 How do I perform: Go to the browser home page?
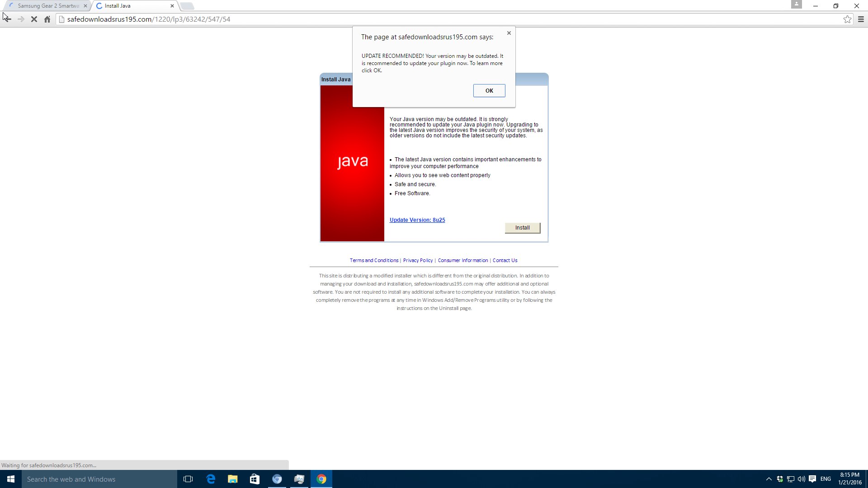tap(47, 19)
